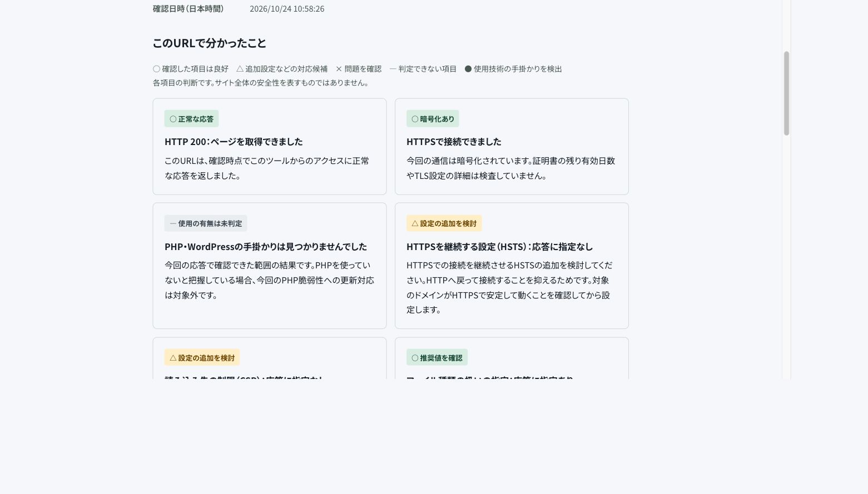The width and height of the screenshot is (868, 494).
Task: Click legend item ― 判定できない項目
Action: pyautogui.click(x=423, y=69)
